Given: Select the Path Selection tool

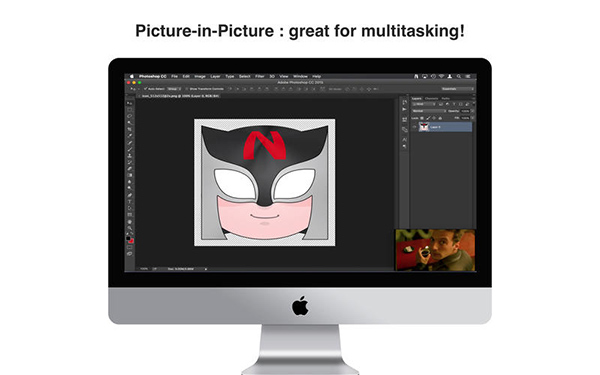Looking at the screenshot, I should pyautogui.click(x=129, y=207).
